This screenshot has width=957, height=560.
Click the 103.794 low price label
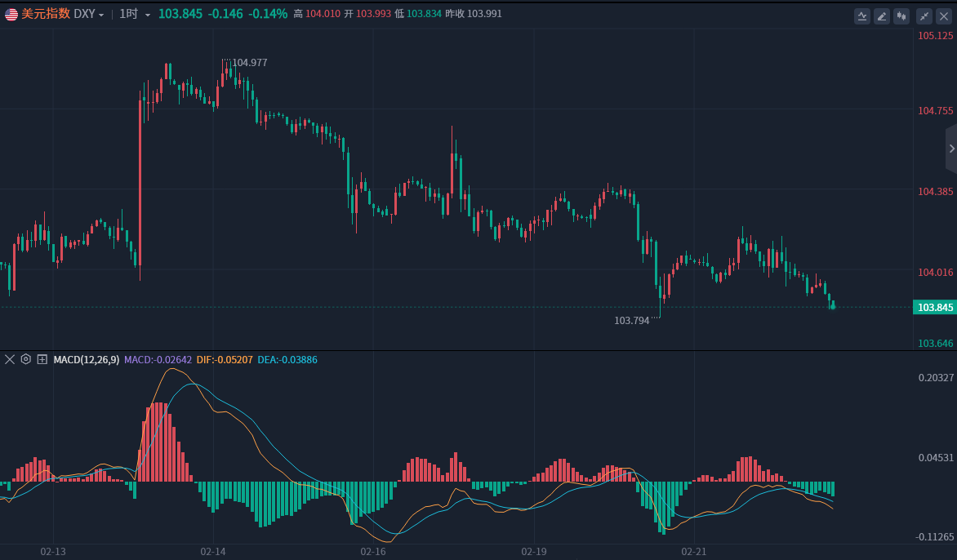632,320
